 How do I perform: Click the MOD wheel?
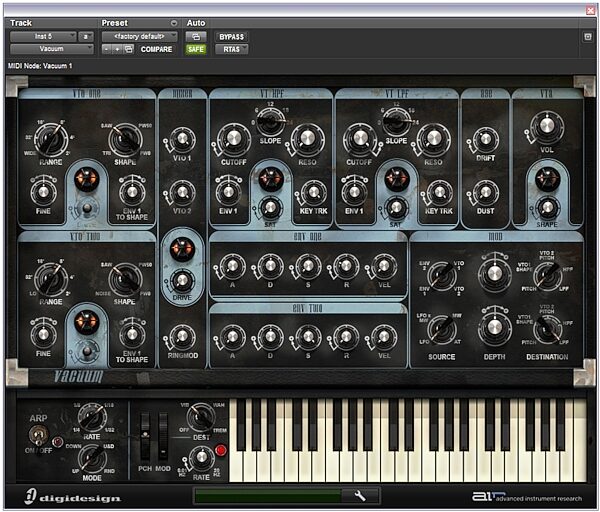coord(163,436)
